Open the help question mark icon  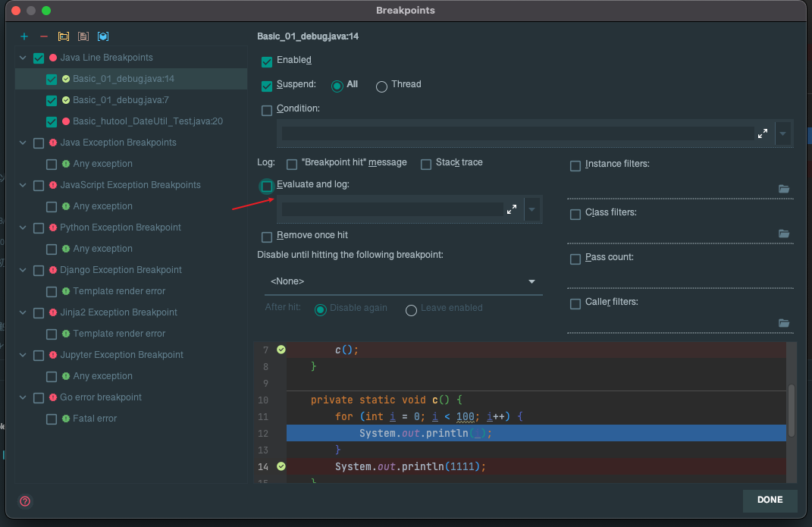coord(25,501)
